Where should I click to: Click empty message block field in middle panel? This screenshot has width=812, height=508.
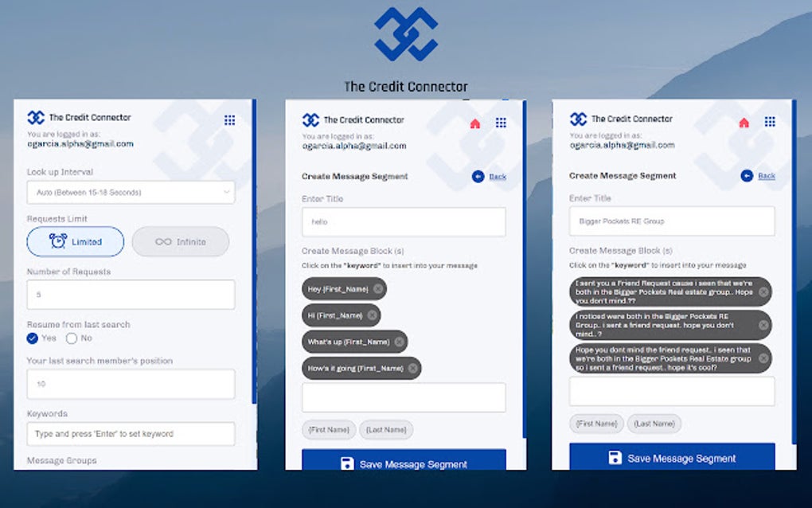[x=404, y=397]
